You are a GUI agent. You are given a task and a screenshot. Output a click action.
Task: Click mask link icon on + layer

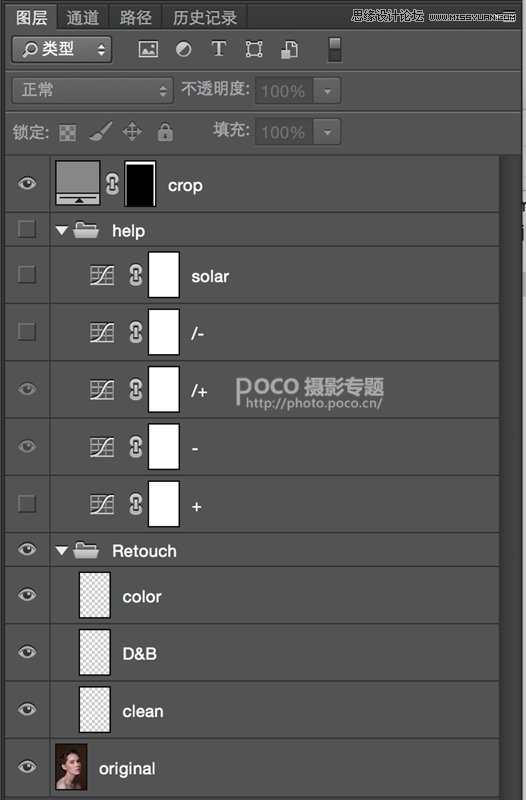pos(135,504)
